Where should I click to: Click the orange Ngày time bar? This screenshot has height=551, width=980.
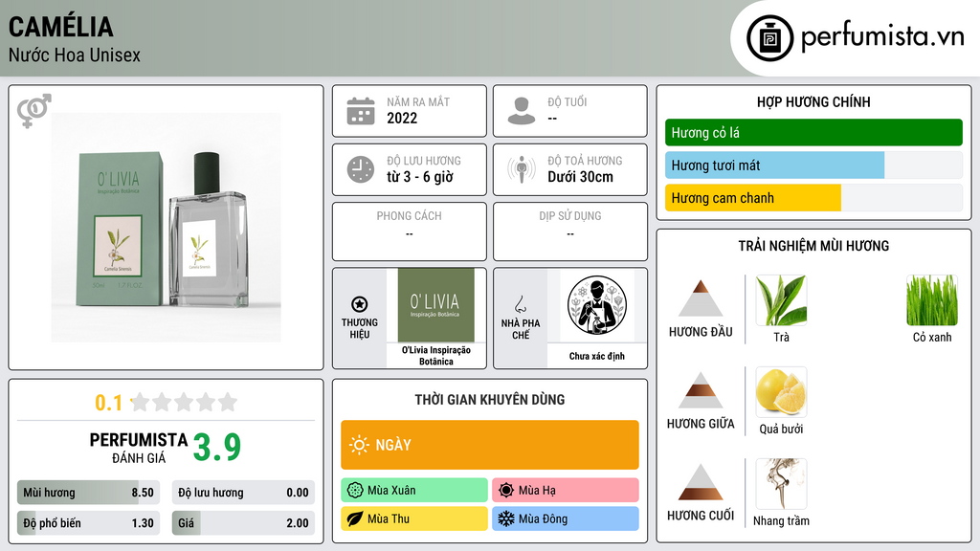[x=490, y=445]
